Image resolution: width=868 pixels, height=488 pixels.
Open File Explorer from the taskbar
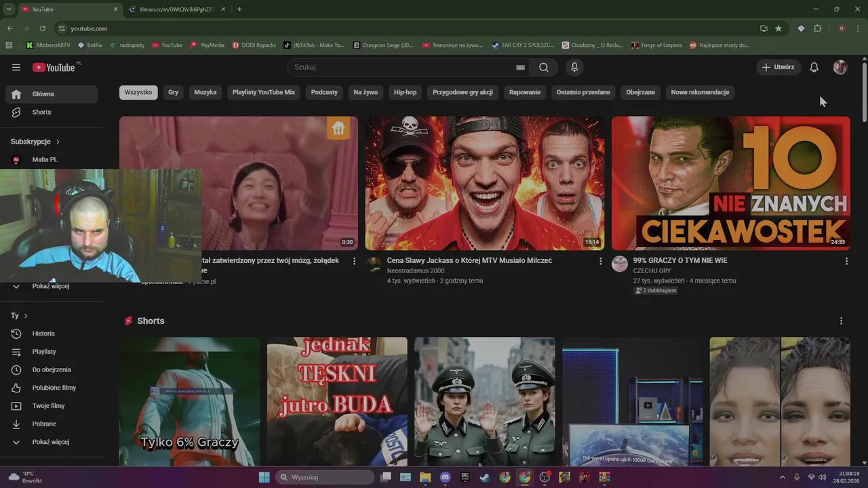425,477
